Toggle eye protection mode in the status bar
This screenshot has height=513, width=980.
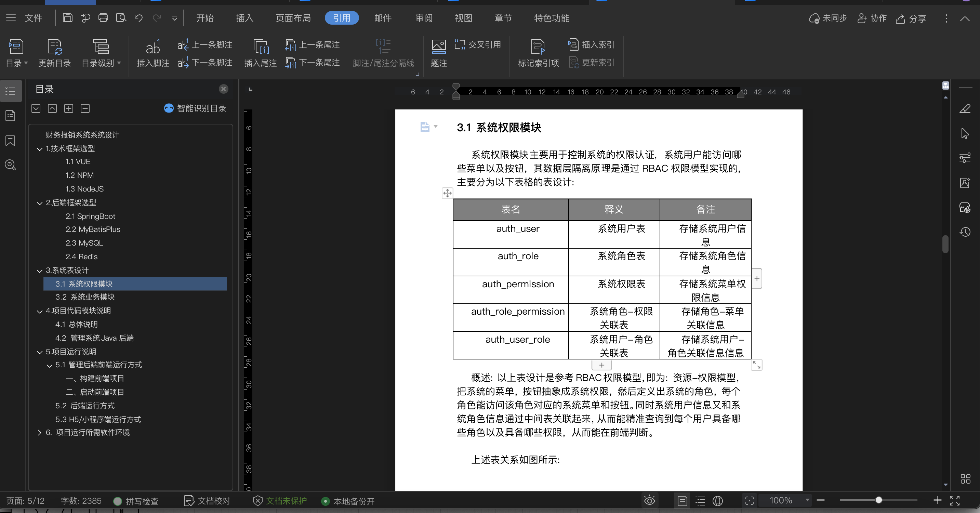click(649, 501)
